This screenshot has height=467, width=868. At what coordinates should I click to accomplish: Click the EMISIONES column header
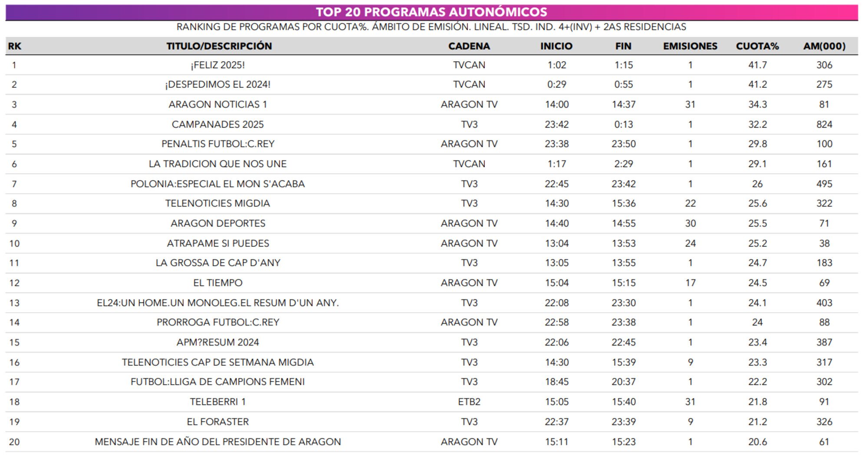(690, 46)
